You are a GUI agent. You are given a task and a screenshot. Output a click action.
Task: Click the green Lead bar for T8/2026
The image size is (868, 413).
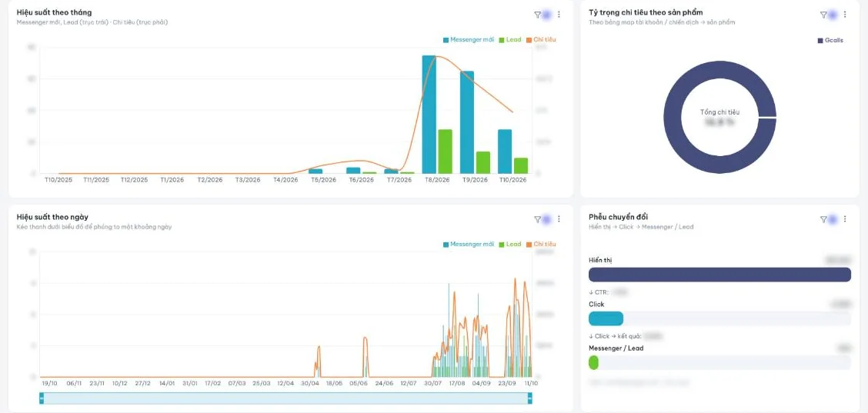tap(445, 152)
